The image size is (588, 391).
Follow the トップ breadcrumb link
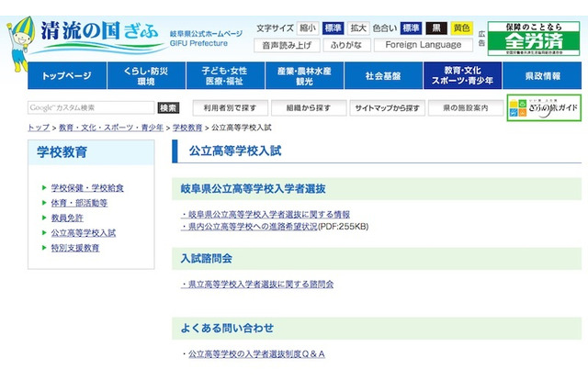click(x=39, y=128)
